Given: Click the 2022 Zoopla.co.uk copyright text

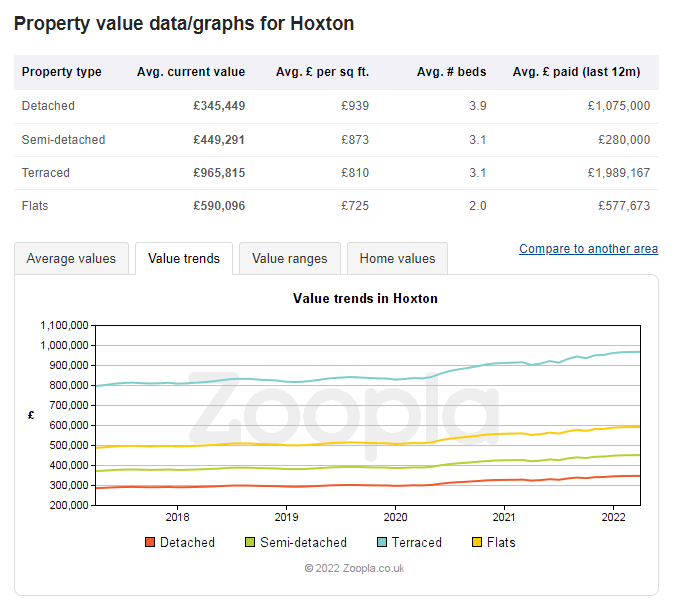Looking at the screenshot, I should [x=354, y=568].
